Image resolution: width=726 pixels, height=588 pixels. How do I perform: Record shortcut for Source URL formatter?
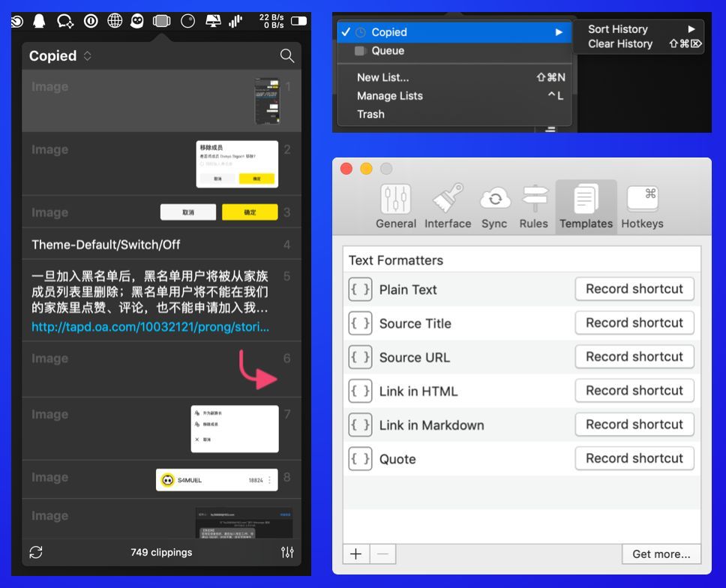(634, 356)
